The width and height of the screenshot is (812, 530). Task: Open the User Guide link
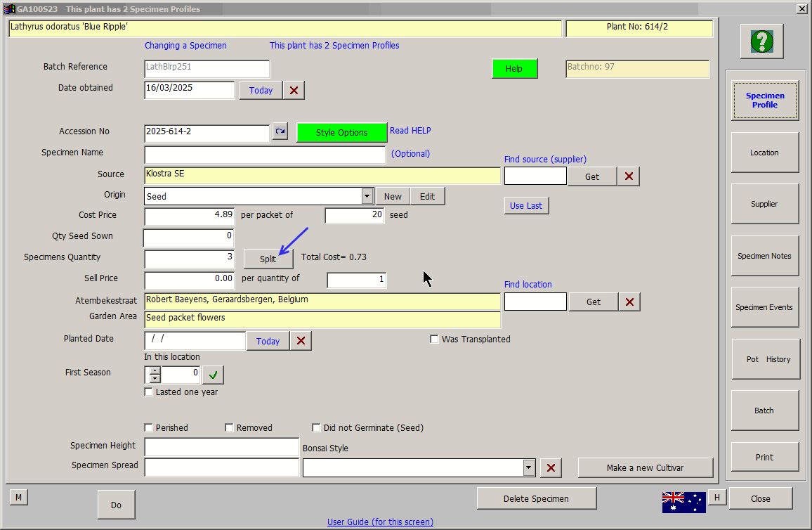(380, 522)
